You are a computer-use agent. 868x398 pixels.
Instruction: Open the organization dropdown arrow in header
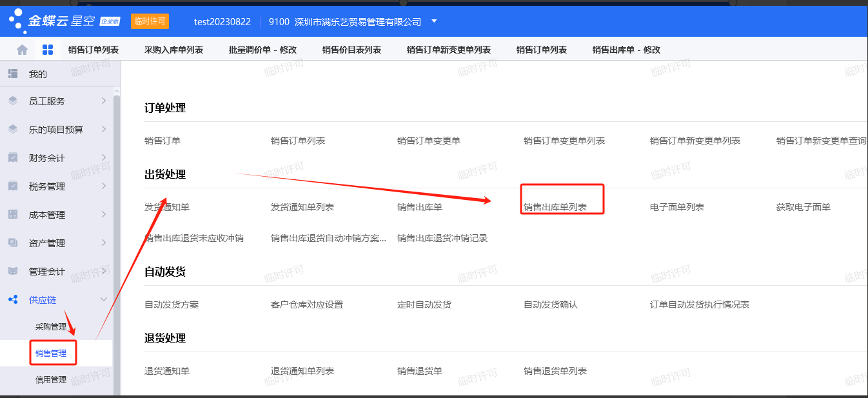(x=434, y=21)
